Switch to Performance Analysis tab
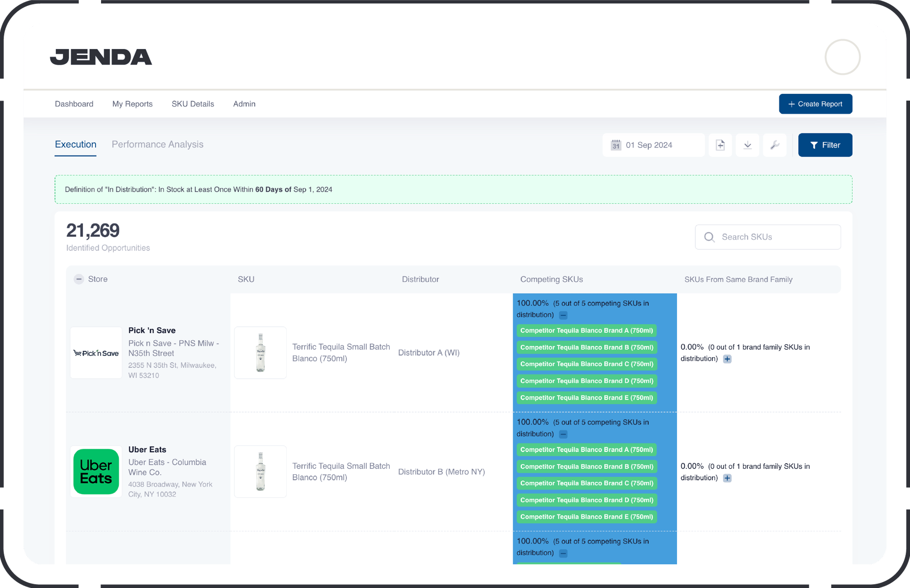Image resolution: width=910 pixels, height=588 pixels. tap(157, 144)
